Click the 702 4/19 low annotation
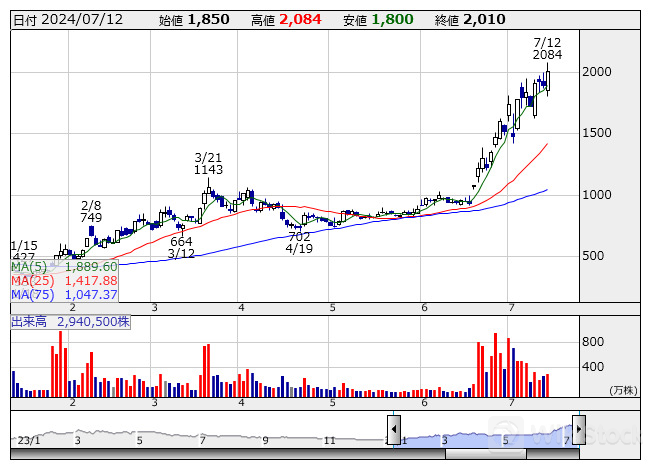 point(299,243)
